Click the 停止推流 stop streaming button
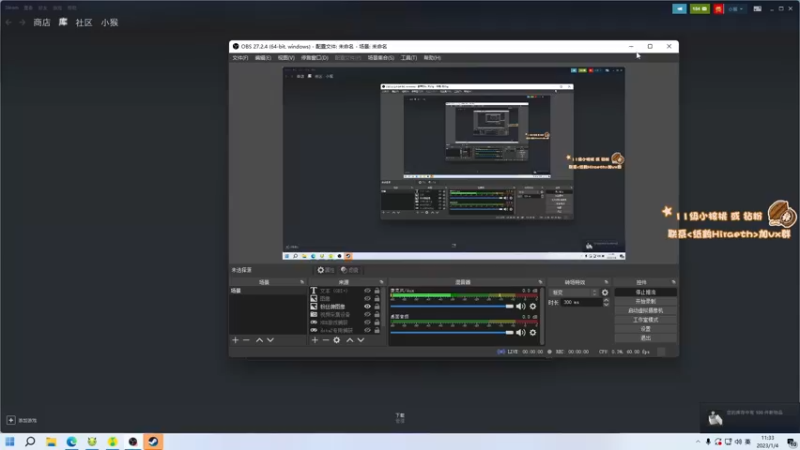This screenshot has height=450, width=800. coord(645,292)
